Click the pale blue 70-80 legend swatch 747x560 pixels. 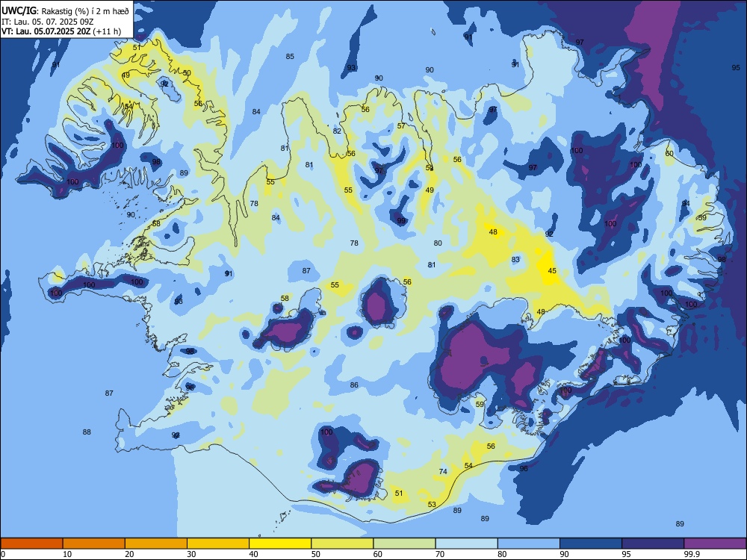point(466,544)
